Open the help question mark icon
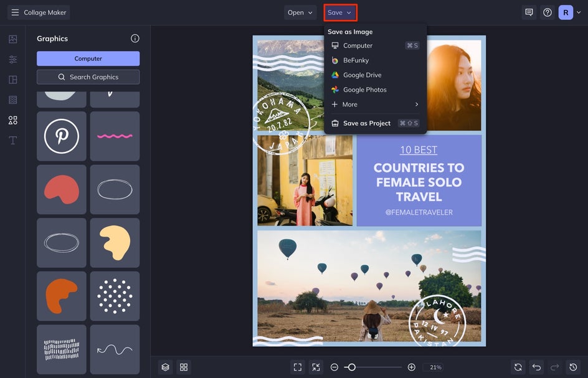 tap(548, 12)
